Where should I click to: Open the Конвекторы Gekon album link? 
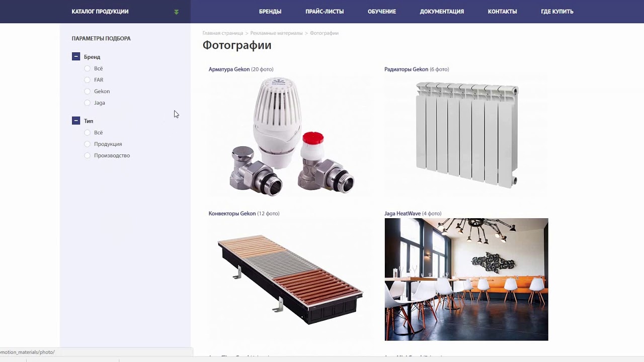[x=232, y=214]
